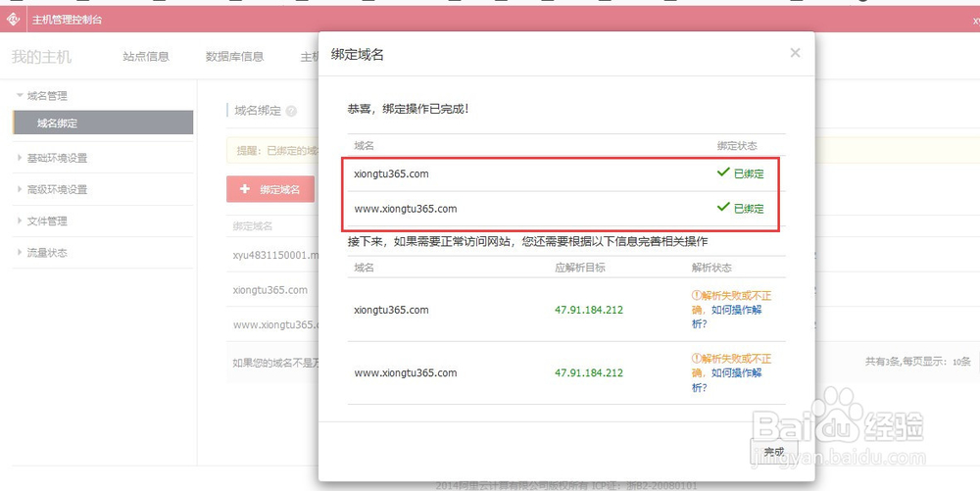The image size is (980, 491).
Task: Select 域名绑定 in the sidebar
Action: pyautogui.click(x=103, y=123)
